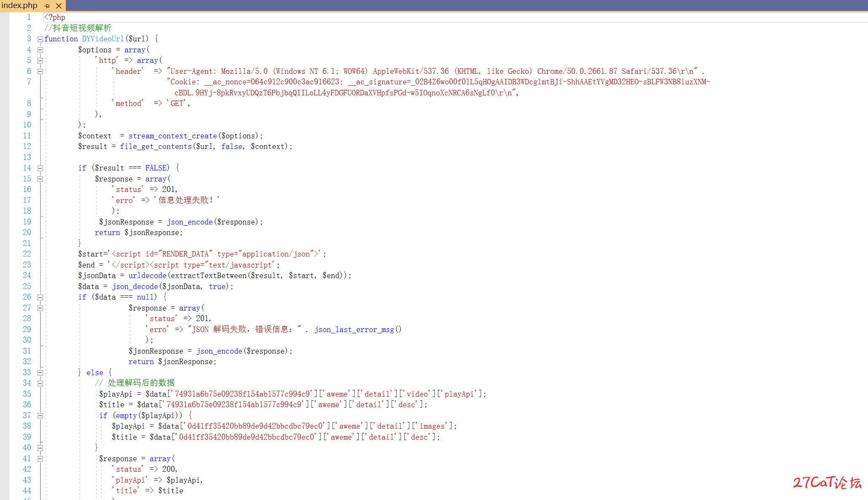
Task: Click '0d41ff35420bb89de9d42bbcdbc79ec0' key line 39
Action: (x=247, y=437)
